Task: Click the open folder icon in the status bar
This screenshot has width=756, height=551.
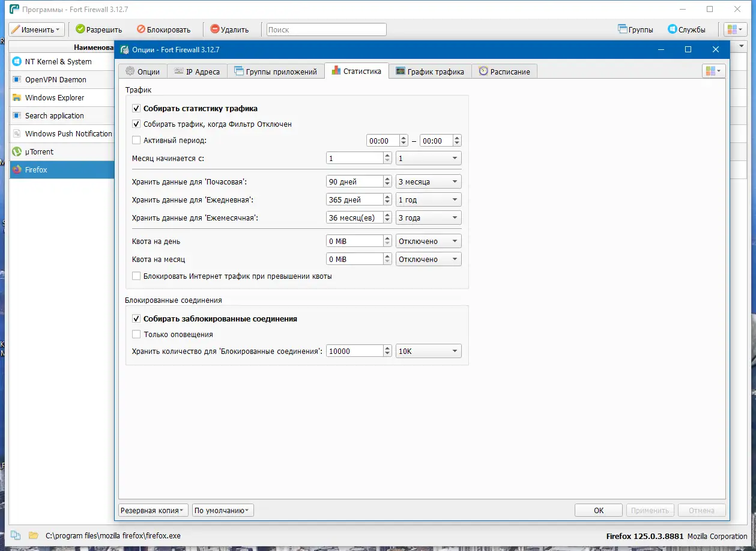Action: 34,535
